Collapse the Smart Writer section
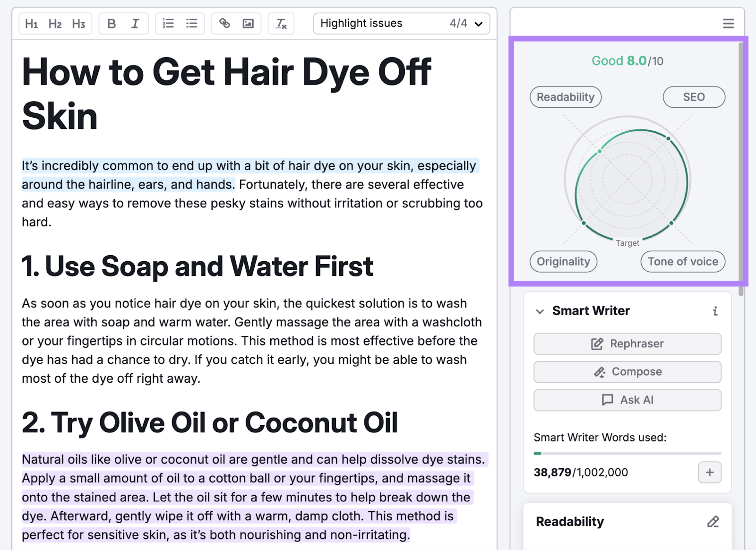Image resolution: width=756 pixels, height=550 pixels. pyautogui.click(x=540, y=311)
